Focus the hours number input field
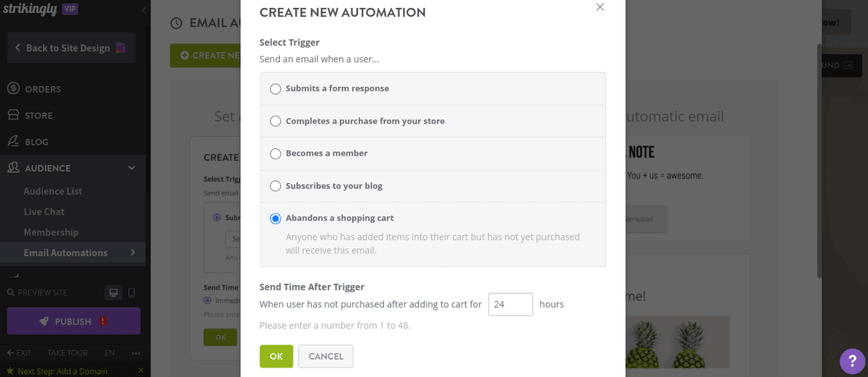Screen dimensions: 868x377 (x=511, y=304)
